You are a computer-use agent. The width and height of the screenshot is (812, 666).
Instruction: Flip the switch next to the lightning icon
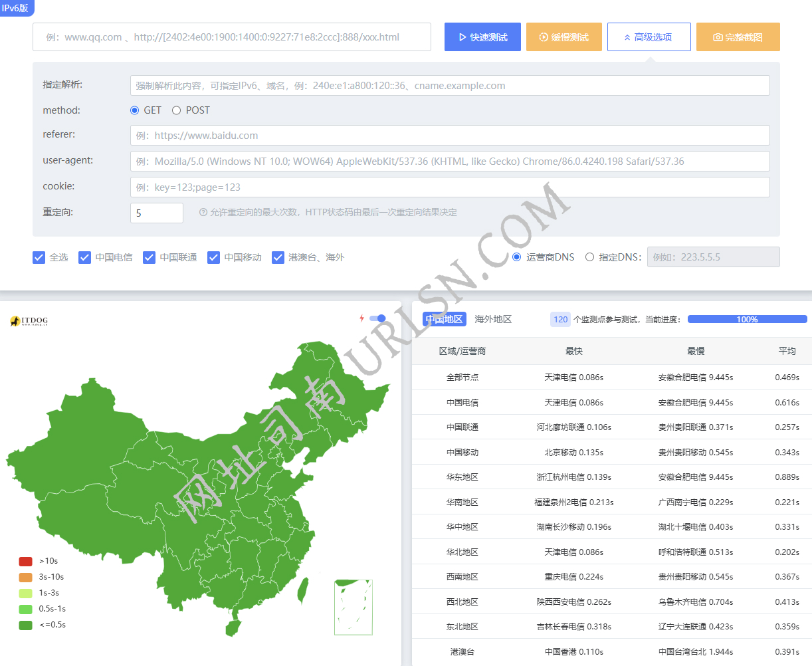377,318
